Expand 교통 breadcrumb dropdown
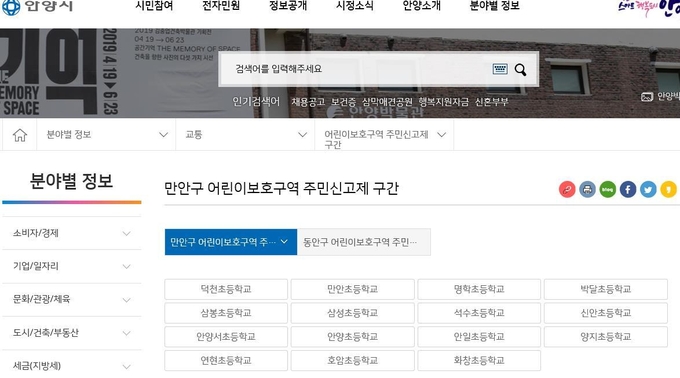The image size is (680, 378). [245, 135]
